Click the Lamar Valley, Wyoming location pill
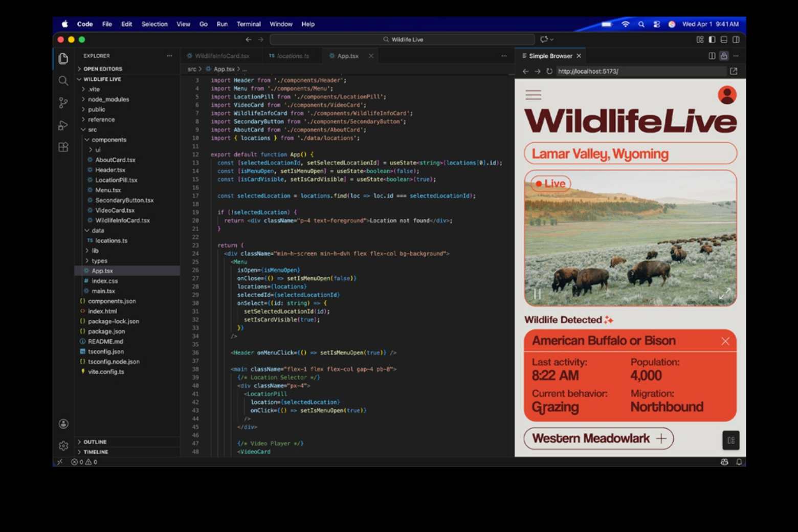Screen dimensions: 798x532 click(630, 154)
